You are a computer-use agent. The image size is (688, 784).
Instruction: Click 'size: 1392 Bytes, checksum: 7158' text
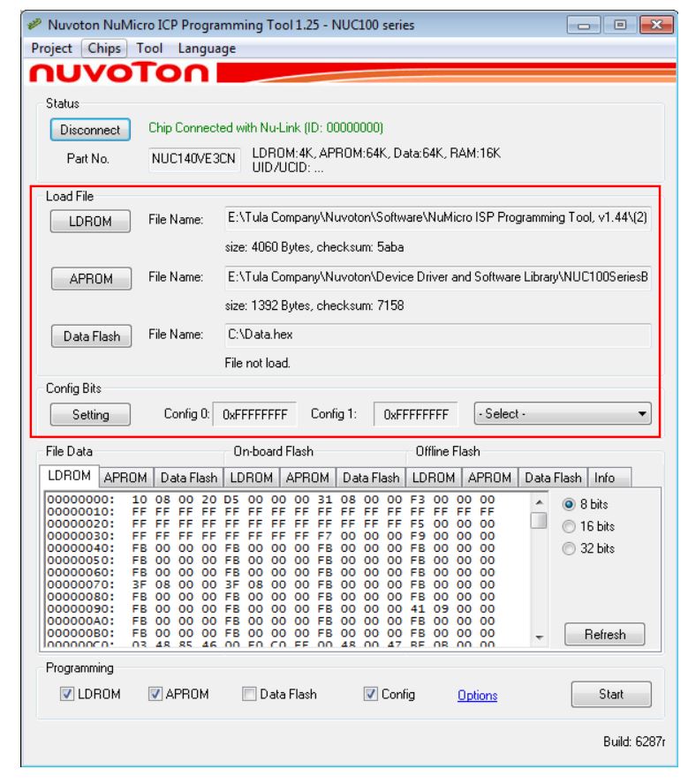314,305
